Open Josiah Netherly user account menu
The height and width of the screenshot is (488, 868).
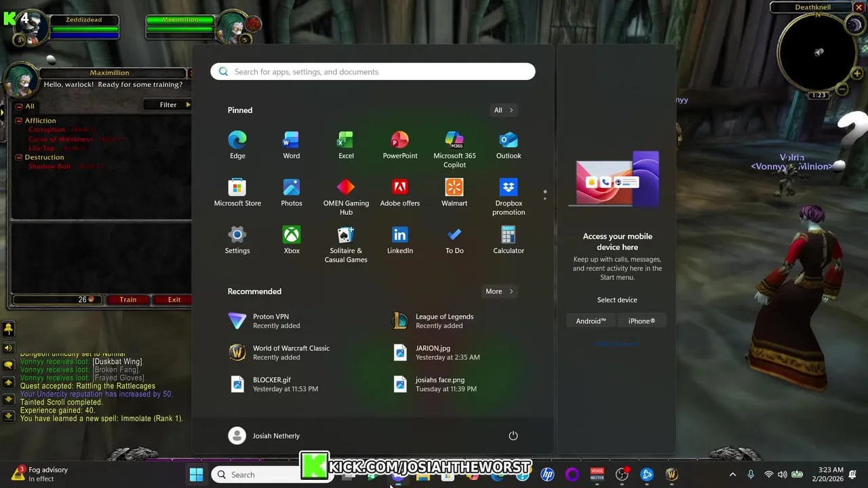pos(264,436)
